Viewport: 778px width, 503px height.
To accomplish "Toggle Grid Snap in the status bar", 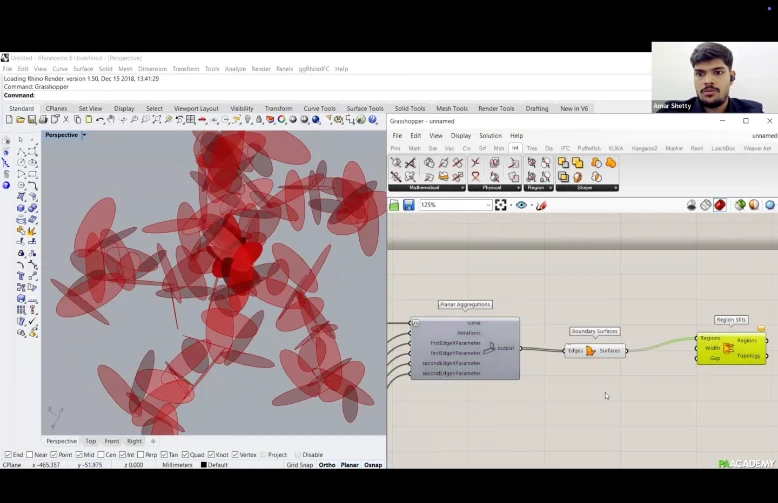I will tap(300, 465).
